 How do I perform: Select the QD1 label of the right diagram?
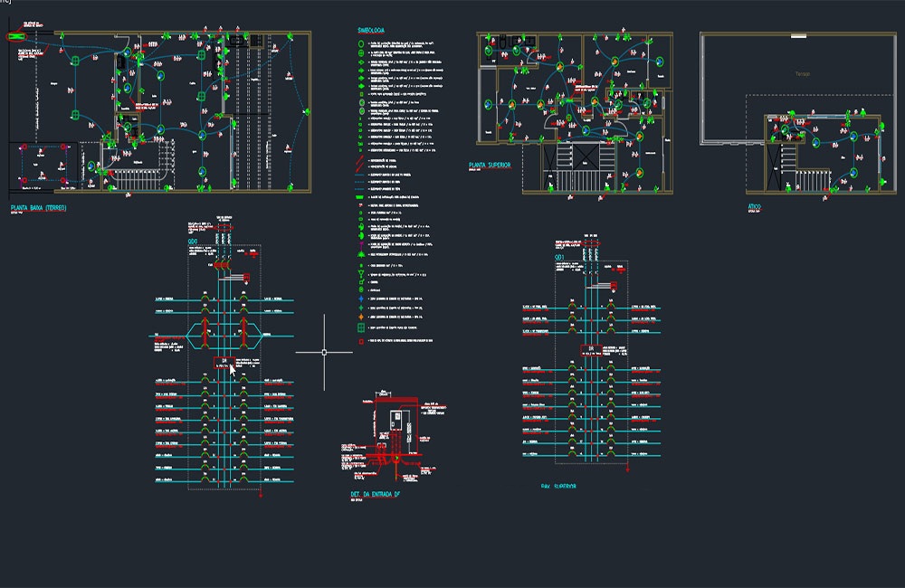(x=559, y=257)
